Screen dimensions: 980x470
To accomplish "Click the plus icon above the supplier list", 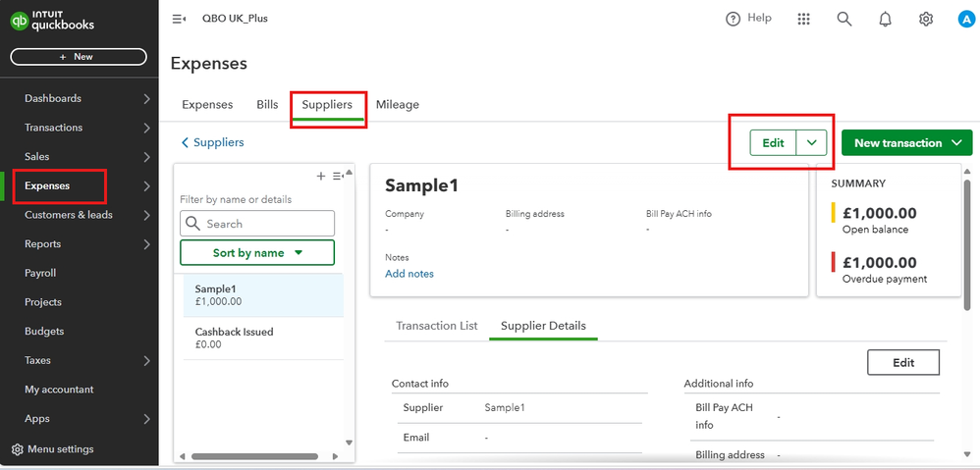I will [x=320, y=176].
